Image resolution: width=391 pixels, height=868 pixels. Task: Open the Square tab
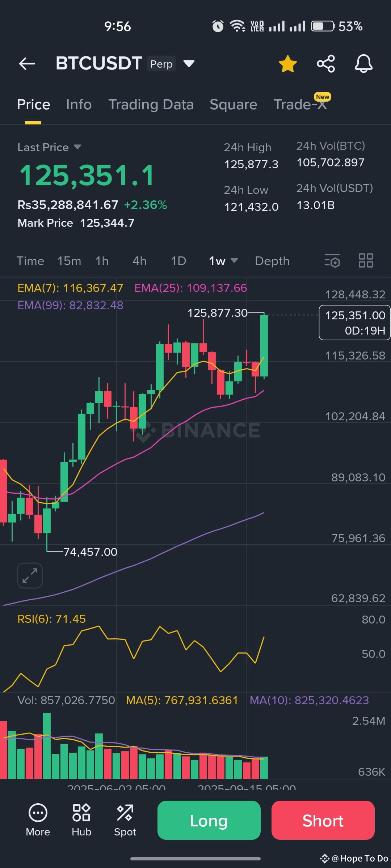[x=234, y=105]
